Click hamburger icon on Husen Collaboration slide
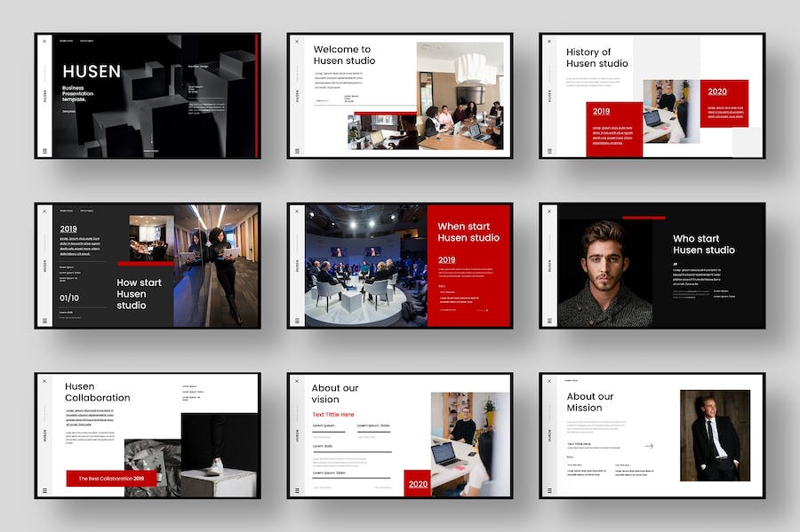Image resolution: width=800 pixels, height=532 pixels. click(x=44, y=490)
